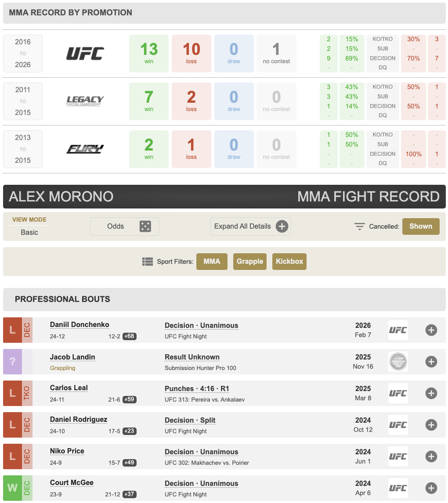Screen dimensions: 448x503
Task: Click the Expand All Details plus icon
Action: (x=282, y=226)
